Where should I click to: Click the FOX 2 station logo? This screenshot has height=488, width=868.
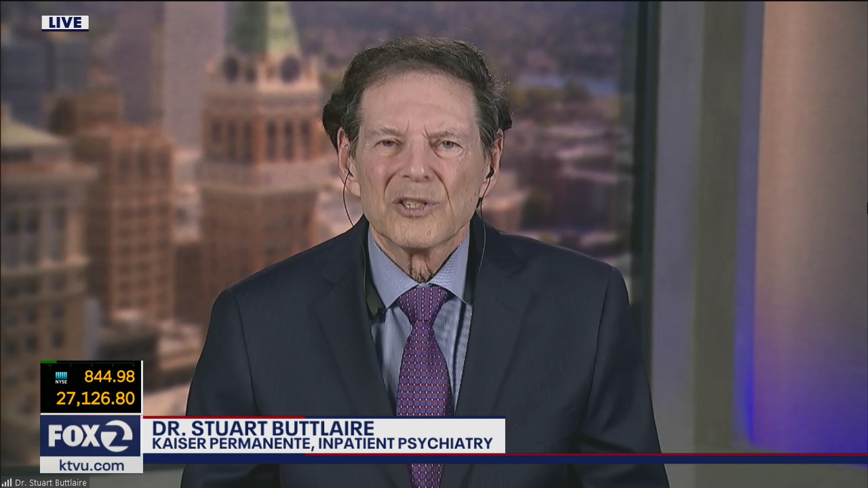[x=91, y=436]
